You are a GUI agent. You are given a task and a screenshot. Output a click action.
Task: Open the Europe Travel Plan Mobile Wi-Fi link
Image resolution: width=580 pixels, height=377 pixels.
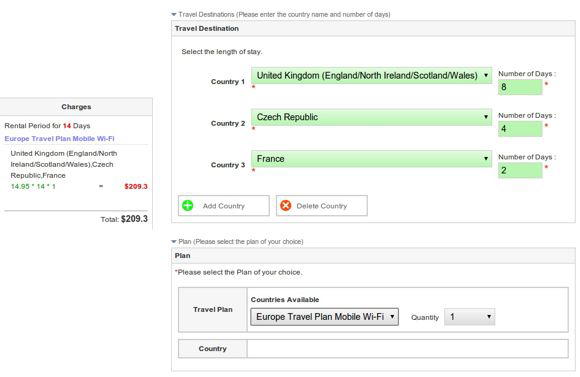(x=60, y=139)
